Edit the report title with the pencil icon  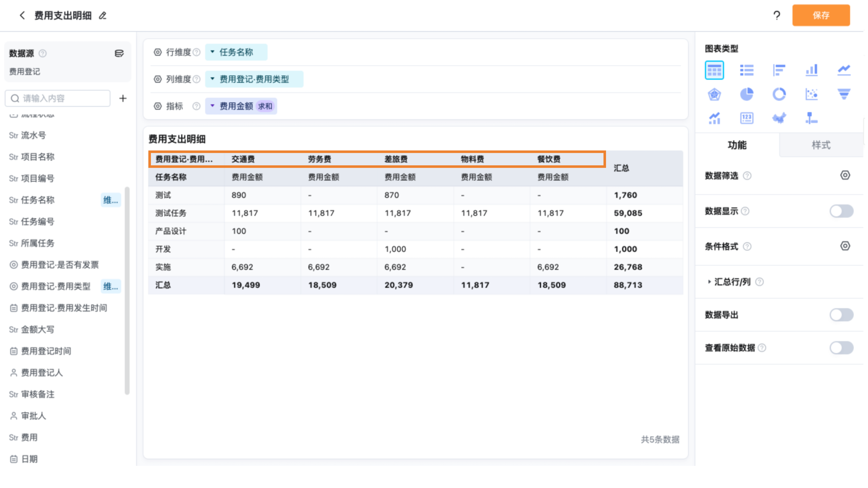click(103, 15)
